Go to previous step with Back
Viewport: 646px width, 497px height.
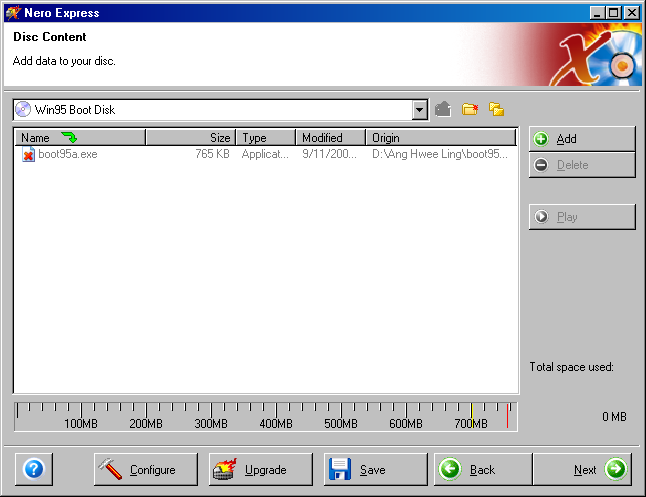482,469
